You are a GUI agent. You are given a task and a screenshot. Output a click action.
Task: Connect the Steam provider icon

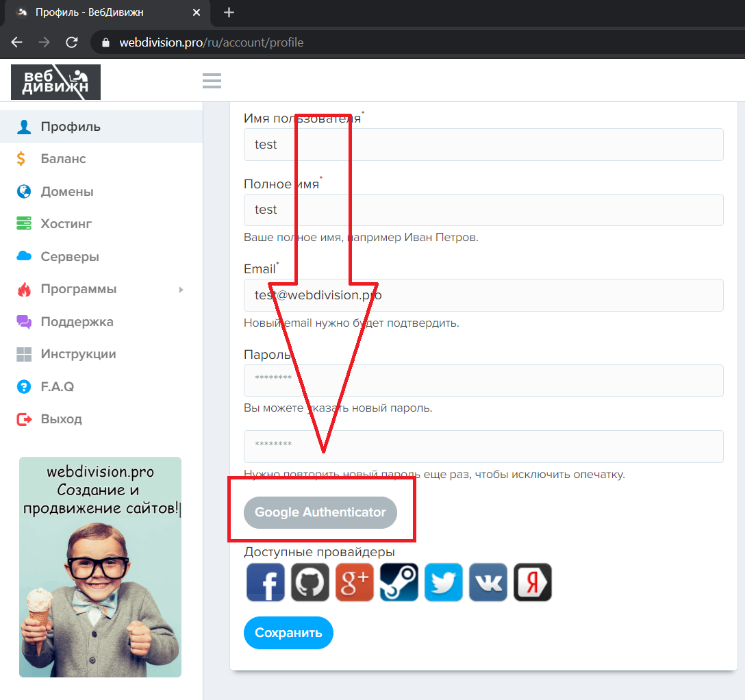(x=399, y=583)
